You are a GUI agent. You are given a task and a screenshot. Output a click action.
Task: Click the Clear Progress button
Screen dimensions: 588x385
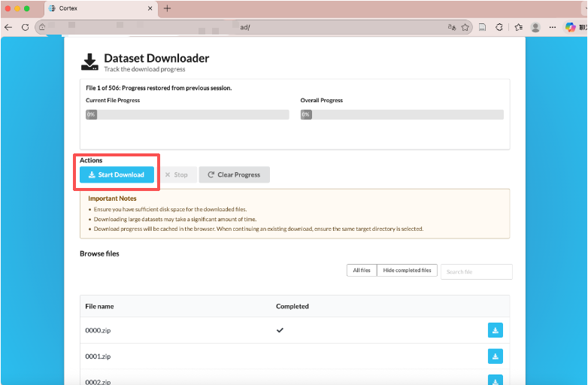(234, 174)
